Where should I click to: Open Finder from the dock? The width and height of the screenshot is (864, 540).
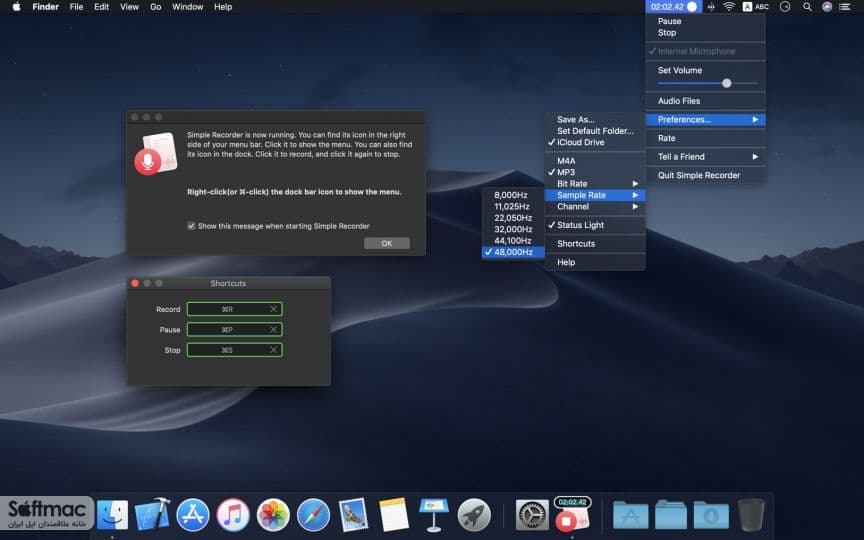112,515
